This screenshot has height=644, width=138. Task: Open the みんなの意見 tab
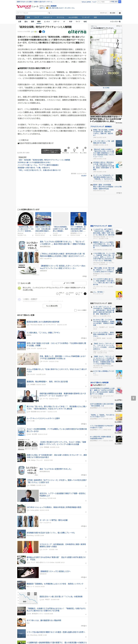(x=73, y=17)
